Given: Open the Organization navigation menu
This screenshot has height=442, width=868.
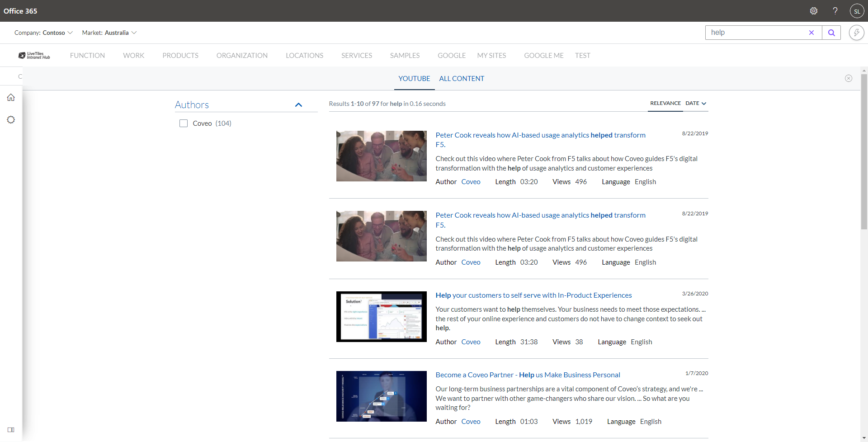Looking at the screenshot, I should [242, 55].
